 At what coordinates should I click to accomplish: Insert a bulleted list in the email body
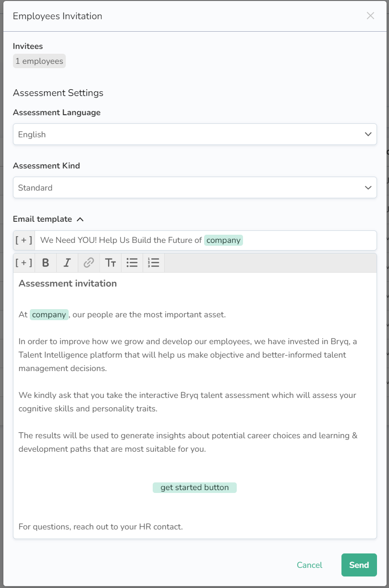132,263
